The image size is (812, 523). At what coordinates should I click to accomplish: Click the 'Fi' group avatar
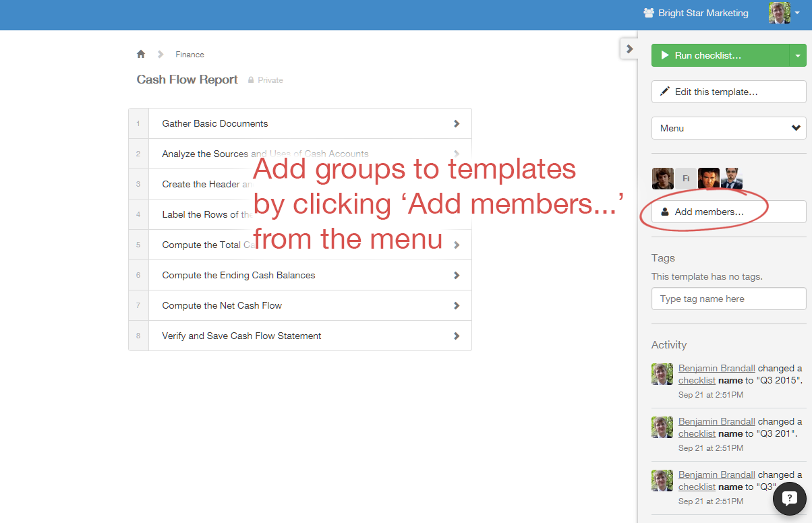(686, 179)
